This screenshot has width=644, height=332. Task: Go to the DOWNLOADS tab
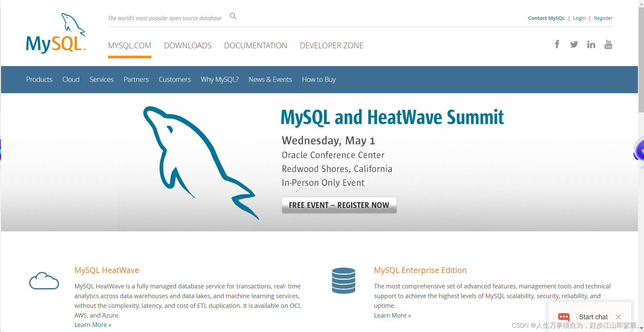click(x=187, y=46)
